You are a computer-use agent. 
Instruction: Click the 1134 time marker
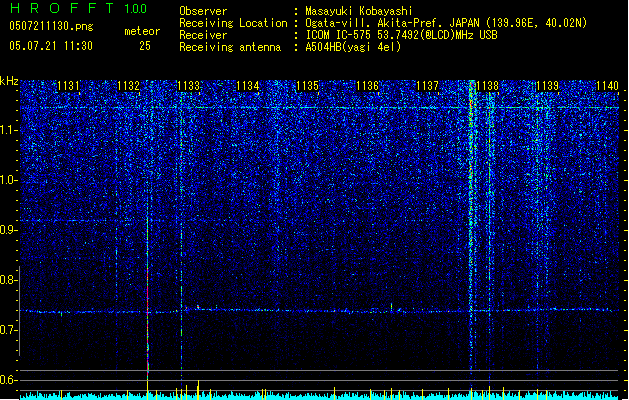pos(248,86)
